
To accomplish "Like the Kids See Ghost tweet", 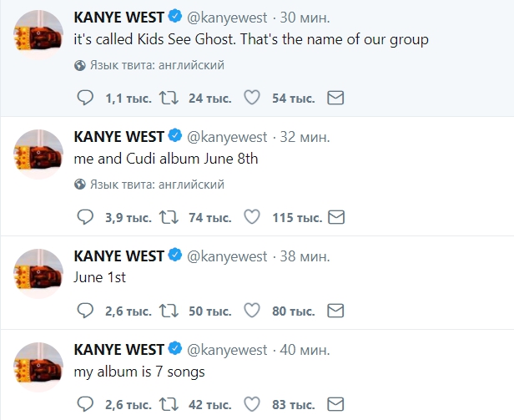I will [251, 99].
